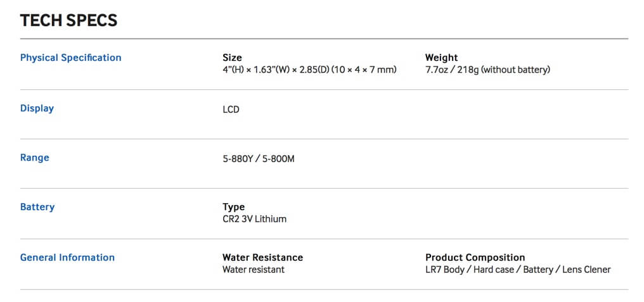Click the 7.7oz / 218g weight value
The height and width of the screenshot is (302, 644).
tap(487, 70)
